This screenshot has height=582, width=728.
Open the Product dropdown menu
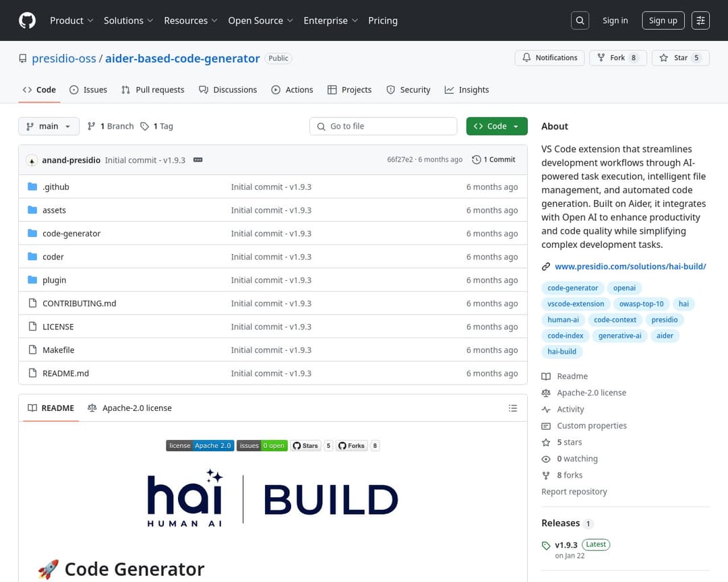pyautogui.click(x=71, y=20)
